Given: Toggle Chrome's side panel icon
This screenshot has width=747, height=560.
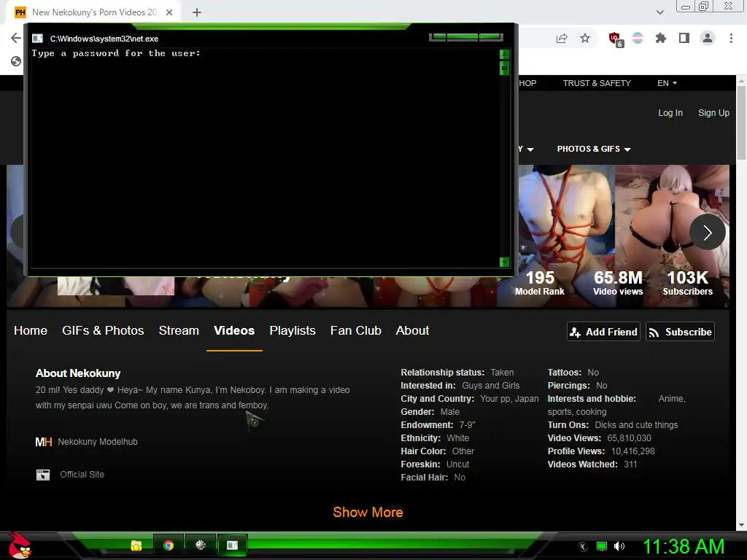Looking at the screenshot, I should click(x=684, y=38).
